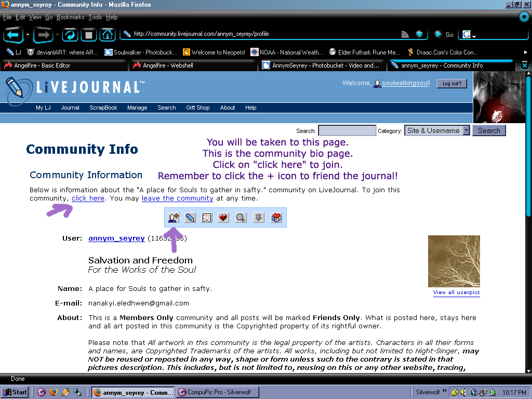This screenshot has height=399, width=532.
Task: Switch to Angelfire - Webshell tab
Action: [x=193, y=65]
